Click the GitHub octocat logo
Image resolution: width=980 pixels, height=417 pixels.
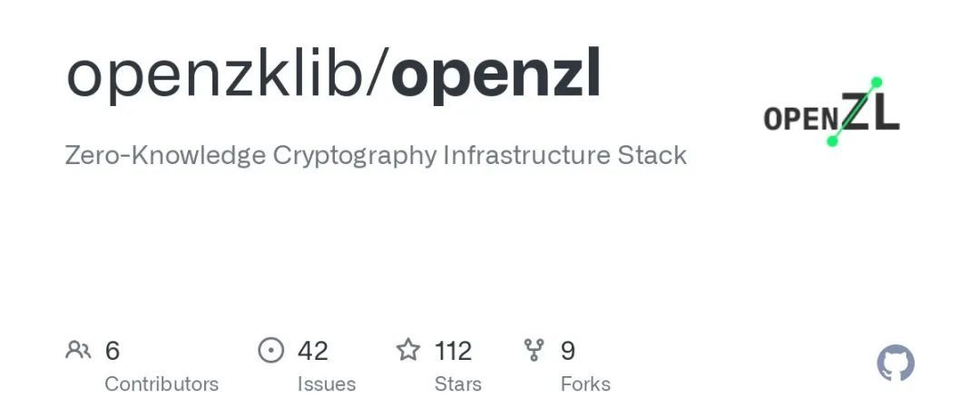pos(896,364)
